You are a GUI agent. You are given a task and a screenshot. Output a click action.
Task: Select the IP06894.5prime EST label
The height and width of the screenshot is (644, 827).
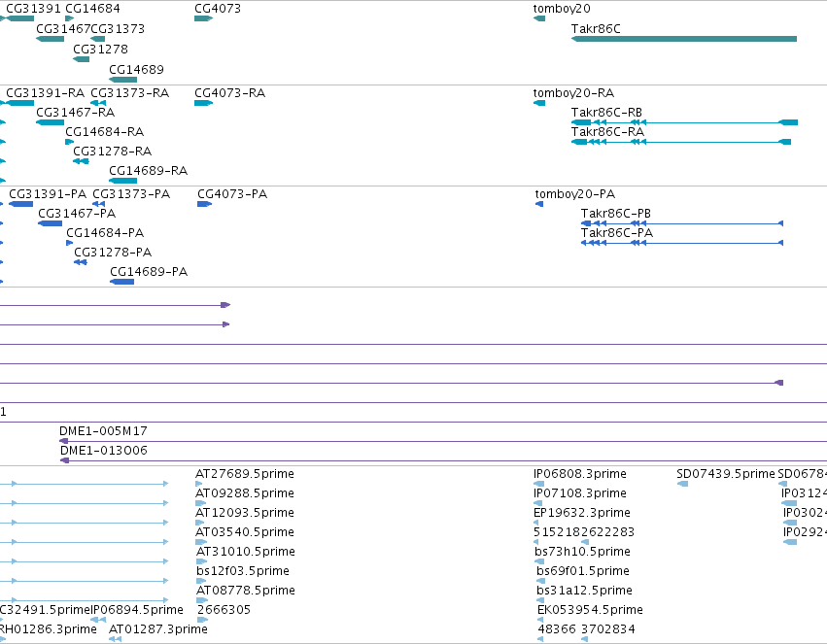137,610
